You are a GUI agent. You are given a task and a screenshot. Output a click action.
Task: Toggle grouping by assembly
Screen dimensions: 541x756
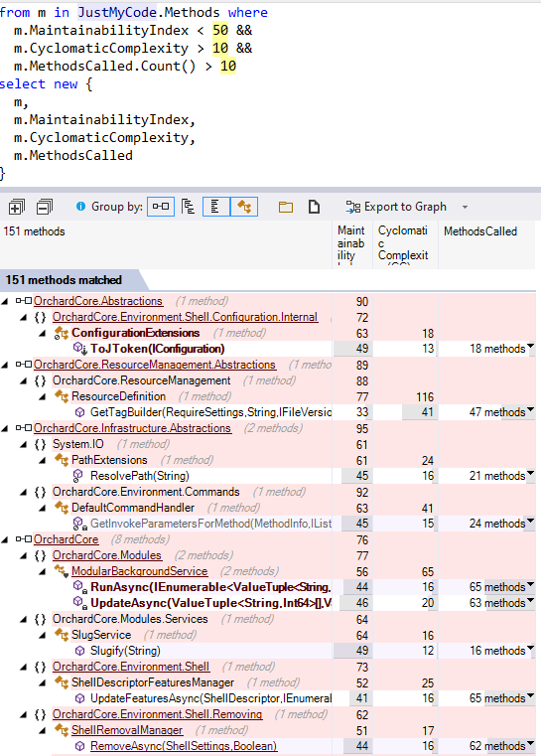click(161, 207)
